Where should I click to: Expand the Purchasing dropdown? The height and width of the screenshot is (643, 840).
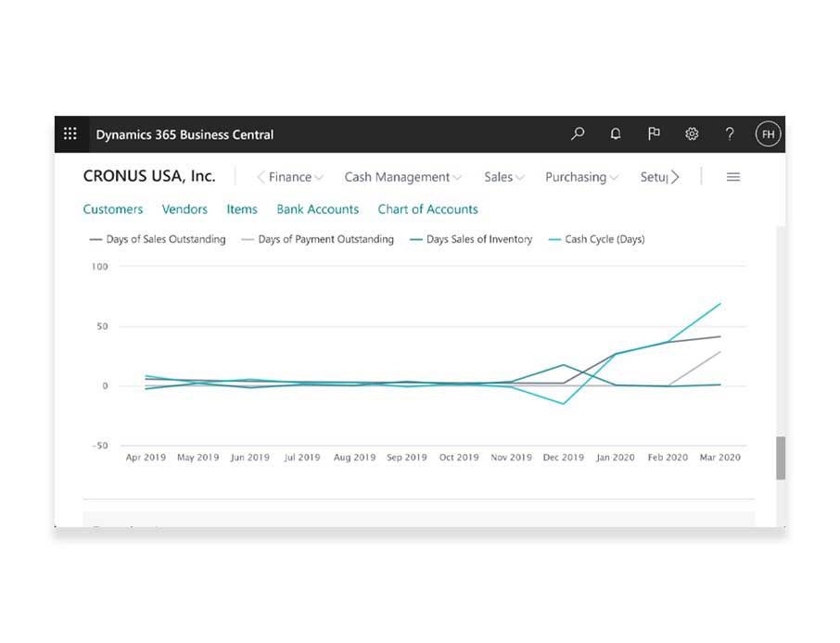(580, 176)
